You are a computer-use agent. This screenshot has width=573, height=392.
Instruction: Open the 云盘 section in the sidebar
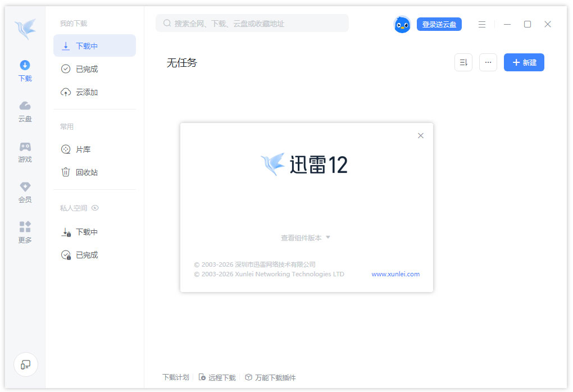coord(25,111)
